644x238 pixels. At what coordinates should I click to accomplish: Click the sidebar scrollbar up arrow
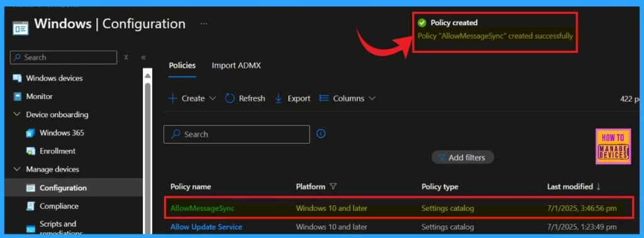coord(147,76)
